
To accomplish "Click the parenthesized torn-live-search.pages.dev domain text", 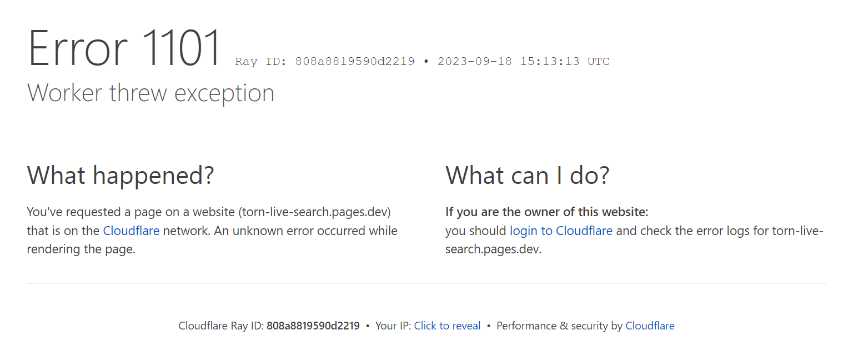I will [x=314, y=212].
